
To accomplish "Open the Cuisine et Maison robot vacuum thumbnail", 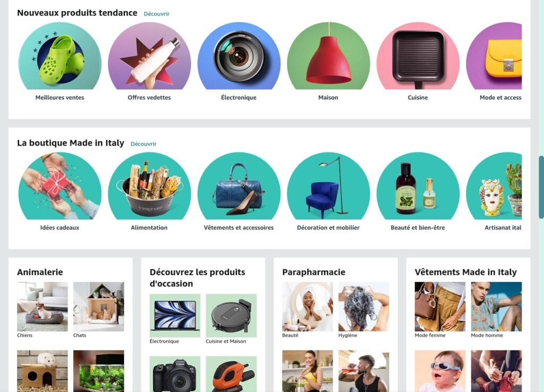I will [231, 316].
